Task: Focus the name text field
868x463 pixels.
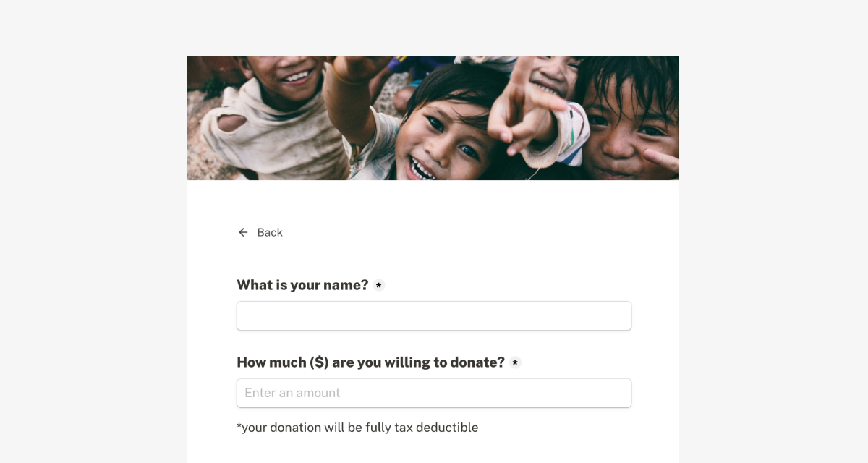Action: click(x=434, y=316)
